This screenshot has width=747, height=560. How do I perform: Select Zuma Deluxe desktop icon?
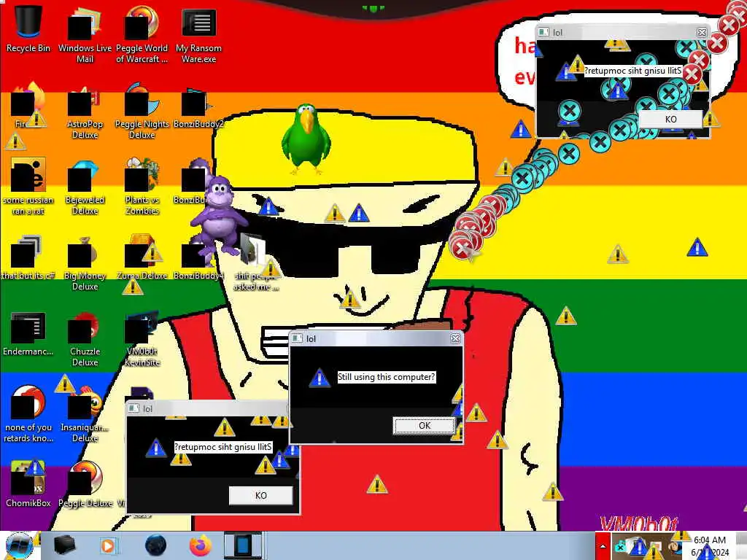[142, 257]
